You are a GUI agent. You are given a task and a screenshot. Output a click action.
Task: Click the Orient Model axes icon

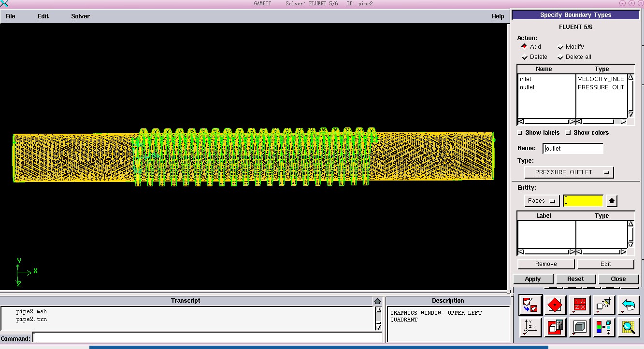coord(530,327)
